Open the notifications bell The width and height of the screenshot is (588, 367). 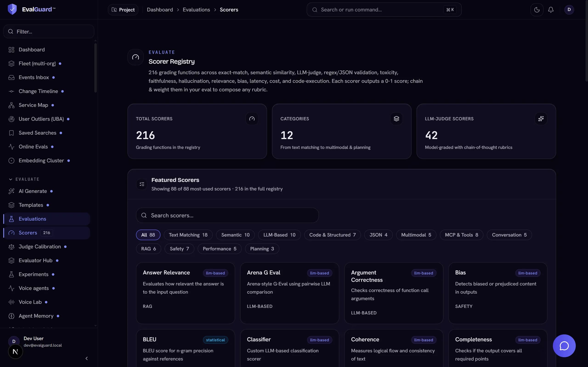[551, 10]
